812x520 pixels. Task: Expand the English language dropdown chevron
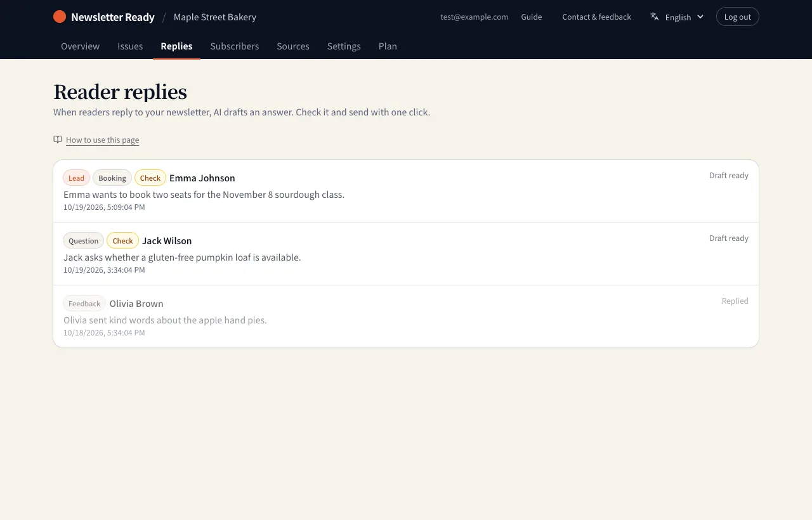coord(700,16)
